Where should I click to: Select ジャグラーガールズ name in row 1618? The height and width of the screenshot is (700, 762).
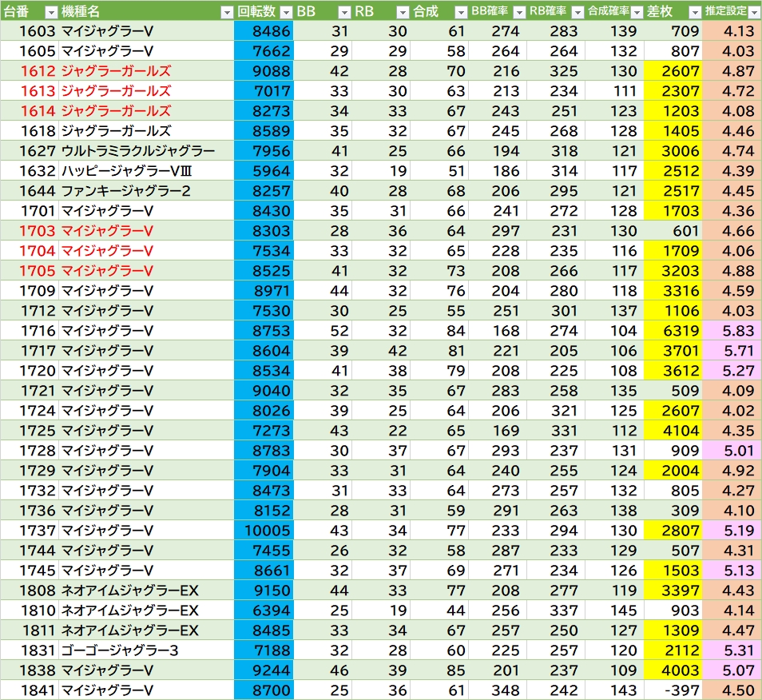[x=146, y=131]
